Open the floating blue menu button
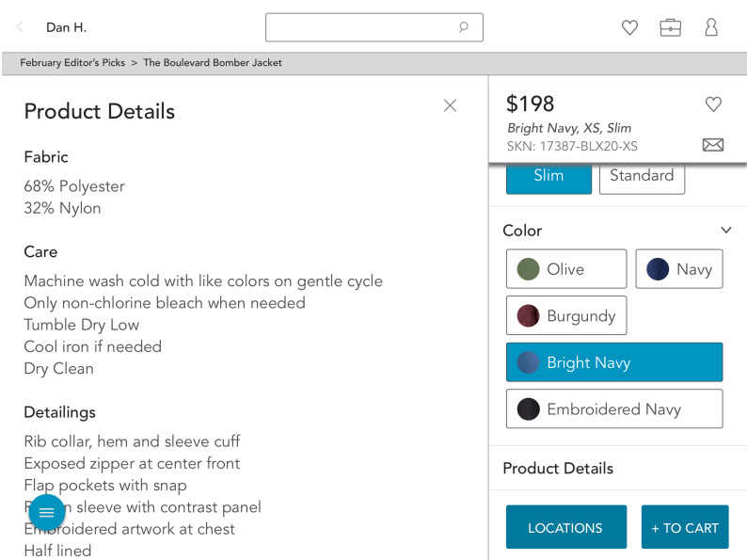The image size is (747, 560). (x=46, y=512)
